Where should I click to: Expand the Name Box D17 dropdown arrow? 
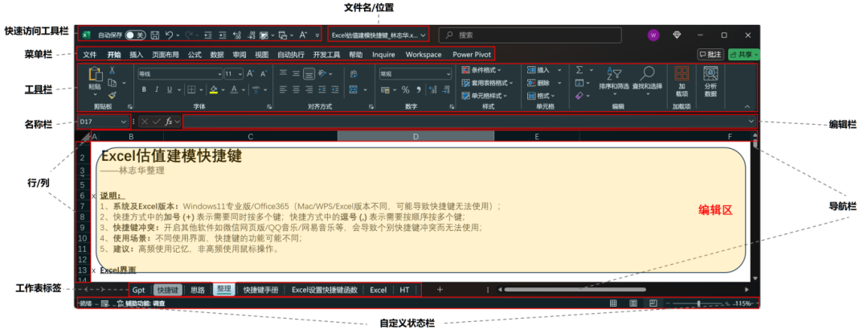[x=124, y=122]
